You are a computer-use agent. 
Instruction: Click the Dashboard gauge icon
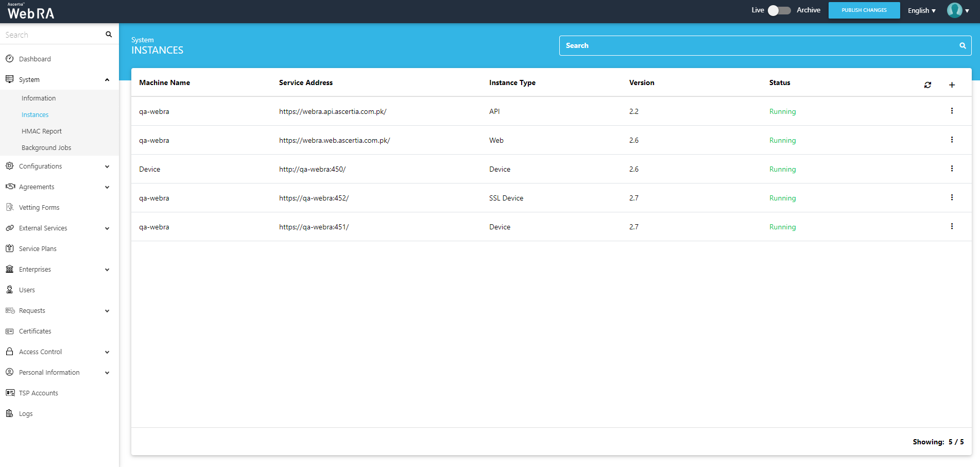click(x=9, y=59)
